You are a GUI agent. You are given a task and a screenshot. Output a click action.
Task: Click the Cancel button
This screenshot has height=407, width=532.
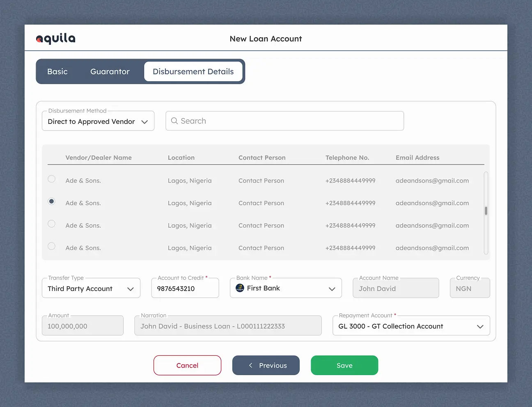(x=187, y=365)
